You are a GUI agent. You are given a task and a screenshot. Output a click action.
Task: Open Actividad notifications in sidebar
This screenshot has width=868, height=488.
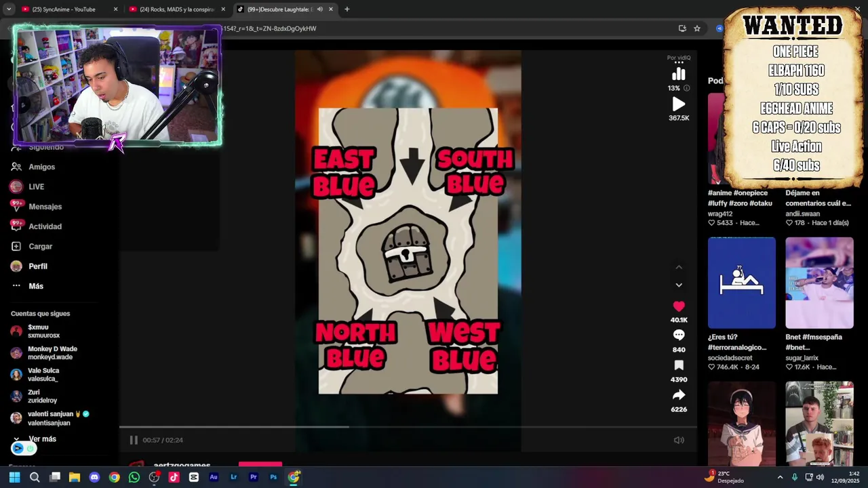tap(45, 226)
